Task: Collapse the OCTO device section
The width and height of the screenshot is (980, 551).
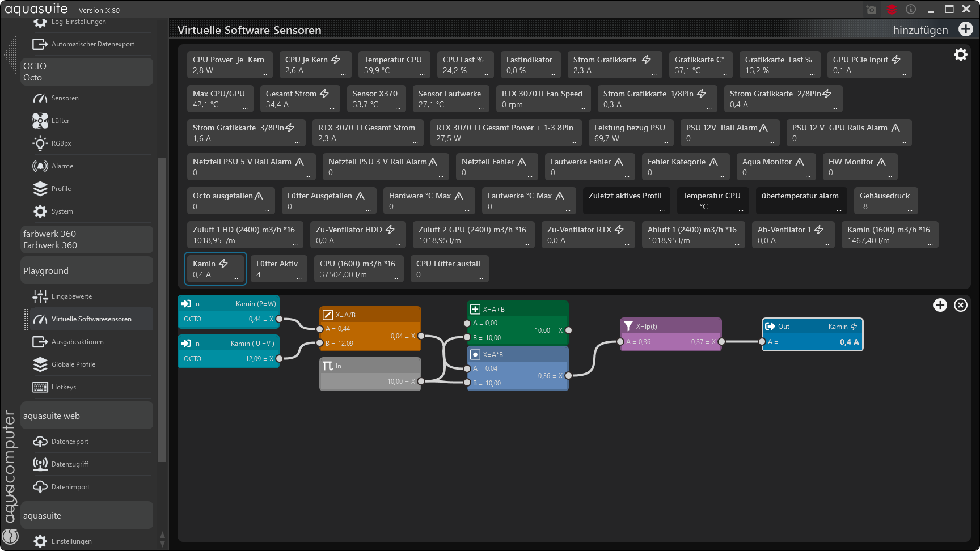Action: pyautogui.click(x=86, y=72)
